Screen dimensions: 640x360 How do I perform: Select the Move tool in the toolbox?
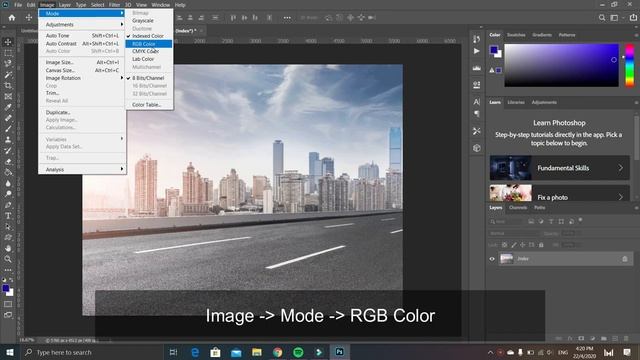[x=8, y=42]
